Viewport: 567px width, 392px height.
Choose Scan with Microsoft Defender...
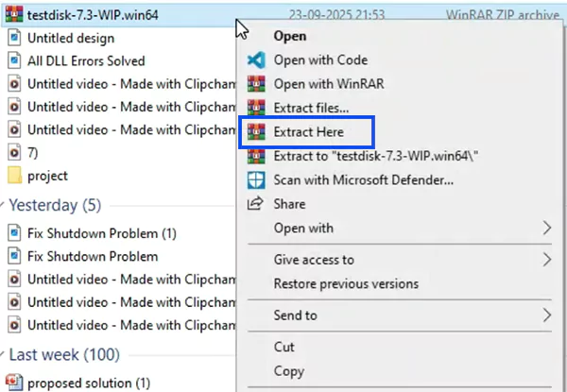[x=364, y=179]
